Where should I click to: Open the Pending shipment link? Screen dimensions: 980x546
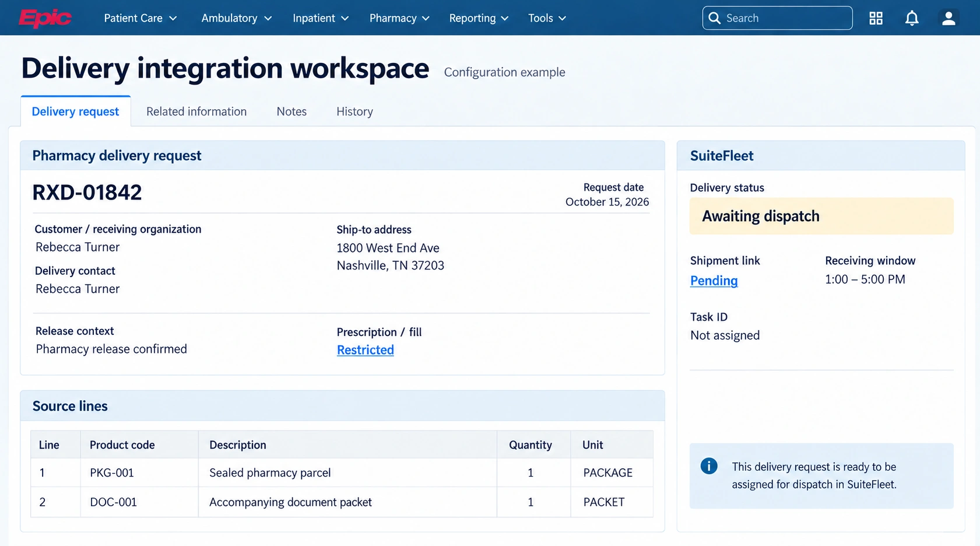click(714, 281)
